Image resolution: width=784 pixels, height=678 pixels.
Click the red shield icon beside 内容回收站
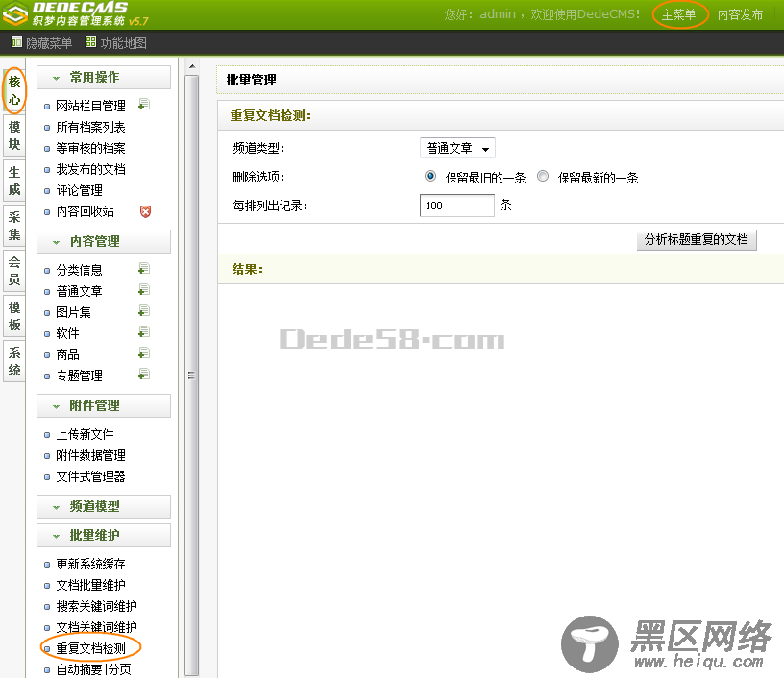145,211
